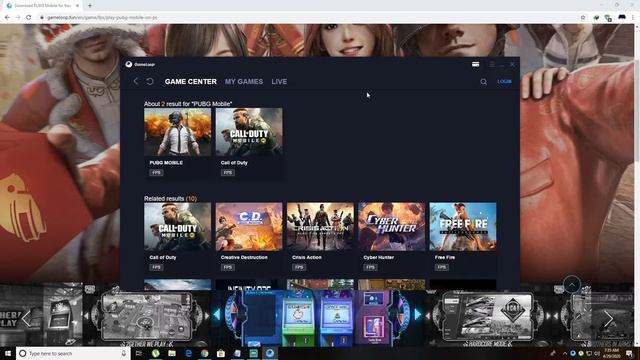Click the Related results heading
640x360 pixels.
click(170, 198)
